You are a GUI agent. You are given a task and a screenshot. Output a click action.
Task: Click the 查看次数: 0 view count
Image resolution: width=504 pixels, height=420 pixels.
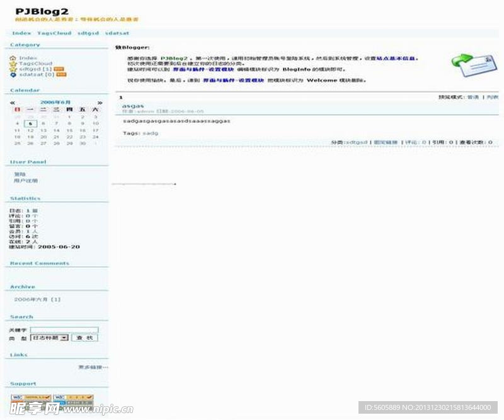tap(476, 142)
